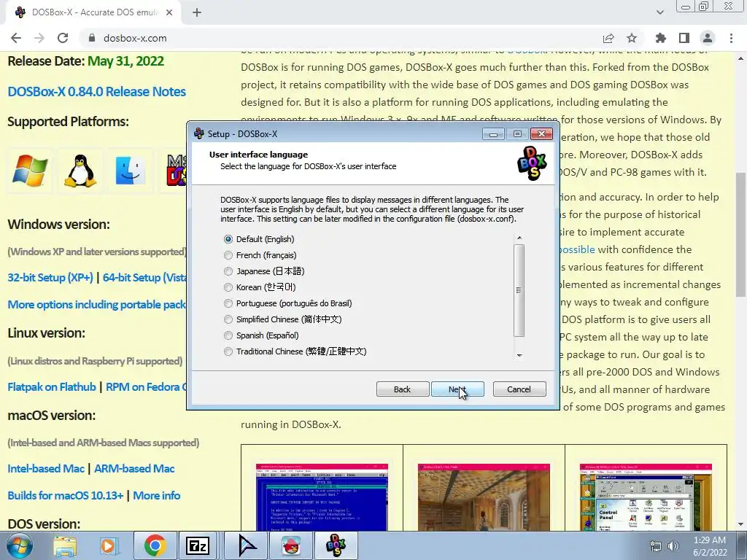Open a new browser tab
747x560 pixels.
tap(197, 12)
